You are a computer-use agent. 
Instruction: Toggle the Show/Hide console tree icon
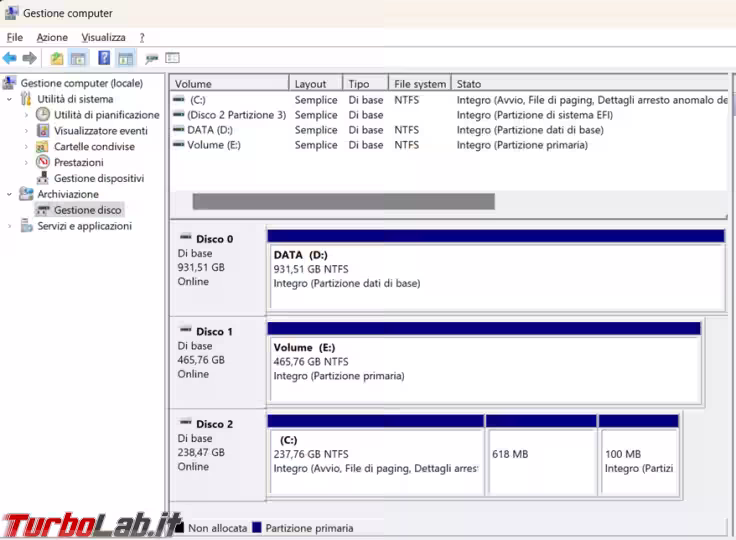coord(78,58)
